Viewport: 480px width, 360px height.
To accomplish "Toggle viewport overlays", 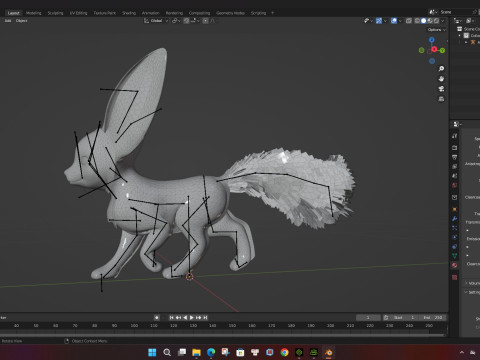I will (x=394, y=21).
